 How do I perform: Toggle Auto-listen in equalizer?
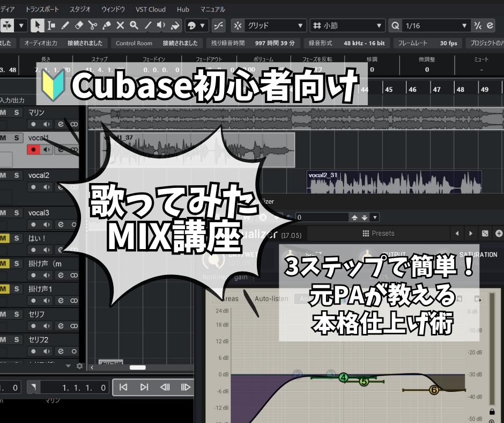pos(272,299)
